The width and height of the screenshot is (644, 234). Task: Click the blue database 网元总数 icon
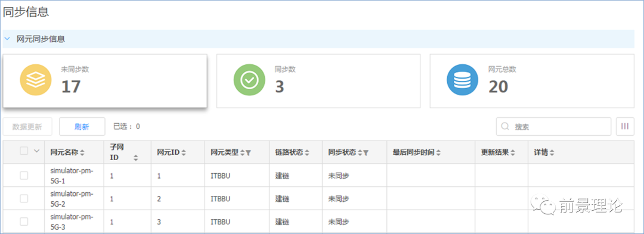(x=463, y=80)
